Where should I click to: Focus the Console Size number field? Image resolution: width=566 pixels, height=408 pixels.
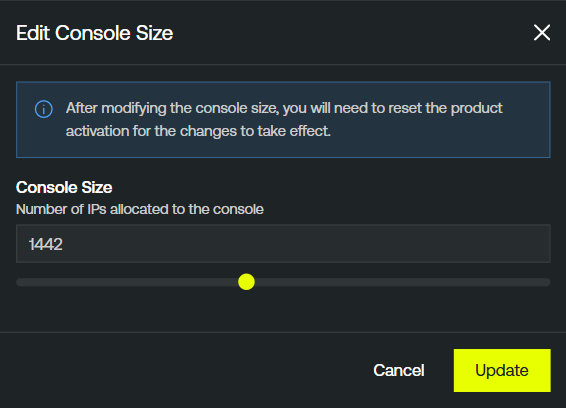point(283,244)
